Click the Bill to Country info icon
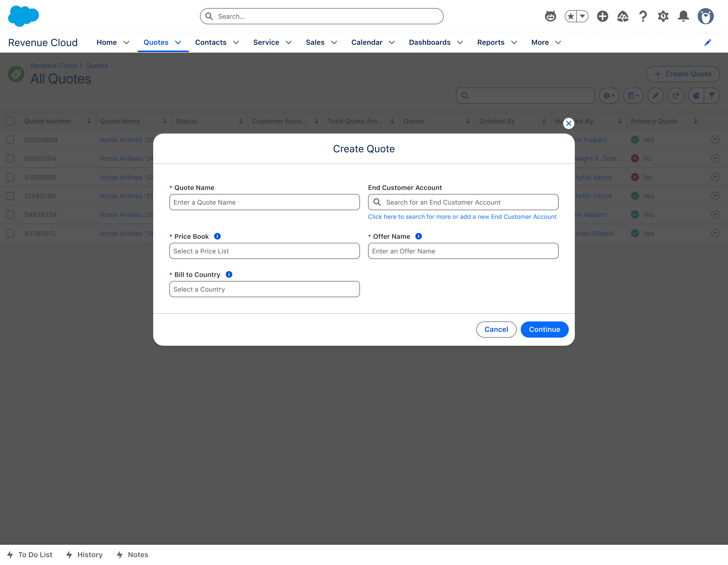The height and width of the screenshot is (565, 728). pyautogui.click(x=229, y=274)
